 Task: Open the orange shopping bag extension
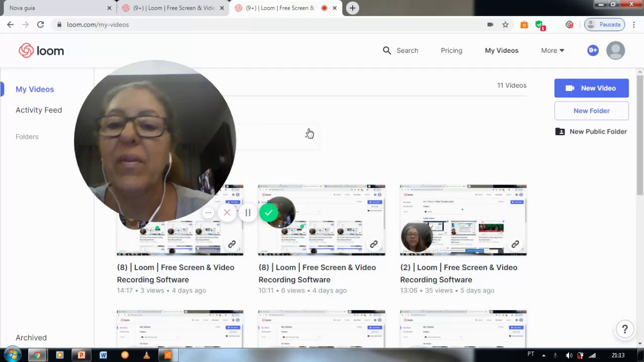[x=524, y=24]
